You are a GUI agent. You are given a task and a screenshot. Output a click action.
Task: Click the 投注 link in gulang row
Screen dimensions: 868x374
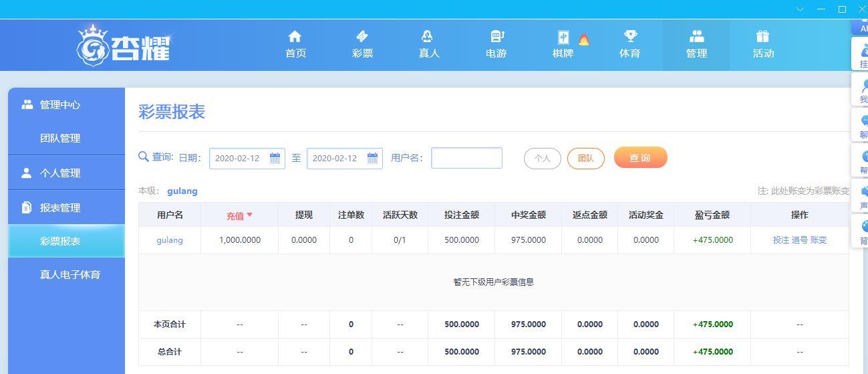781,240
